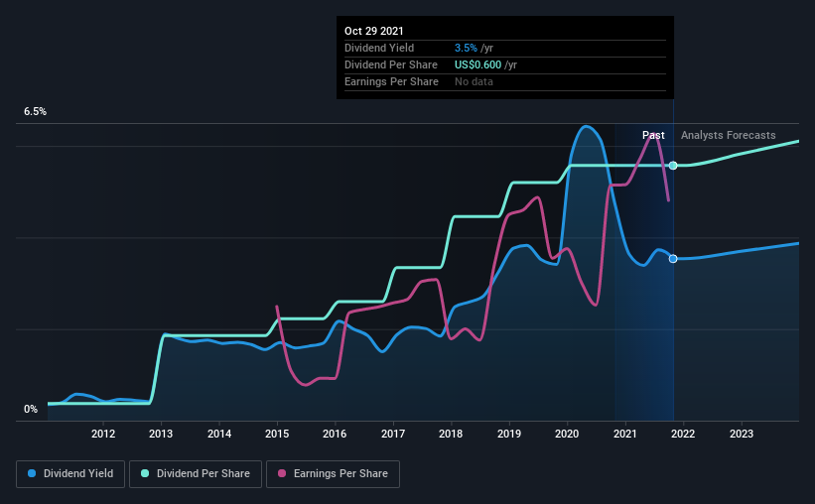Click the 2018 year label on axis

point(451,434)
